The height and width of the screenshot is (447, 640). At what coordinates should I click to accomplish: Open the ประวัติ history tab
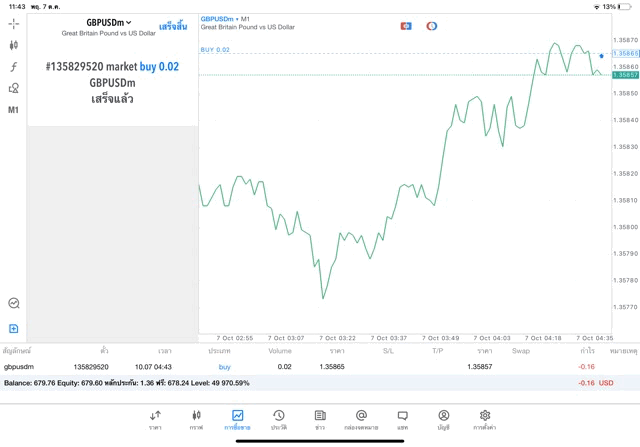pyautogui.click(x=279, y=420)
